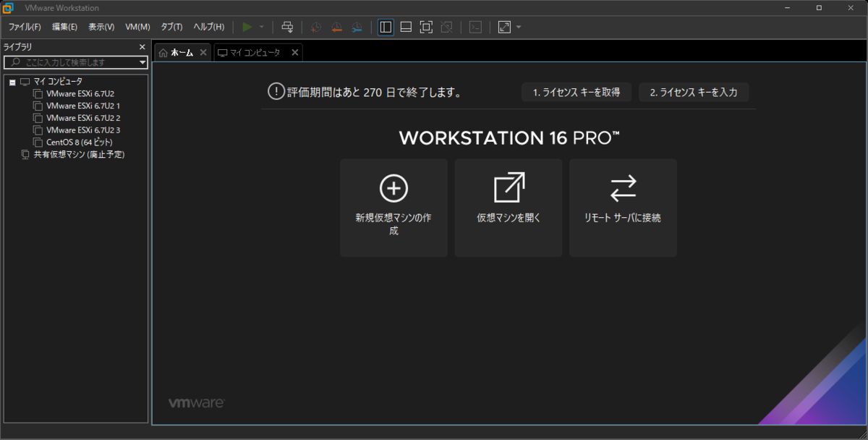
Task: Toggle the thumbnail bar view icon
Action: pyautogui.click(x=406, y=27)
